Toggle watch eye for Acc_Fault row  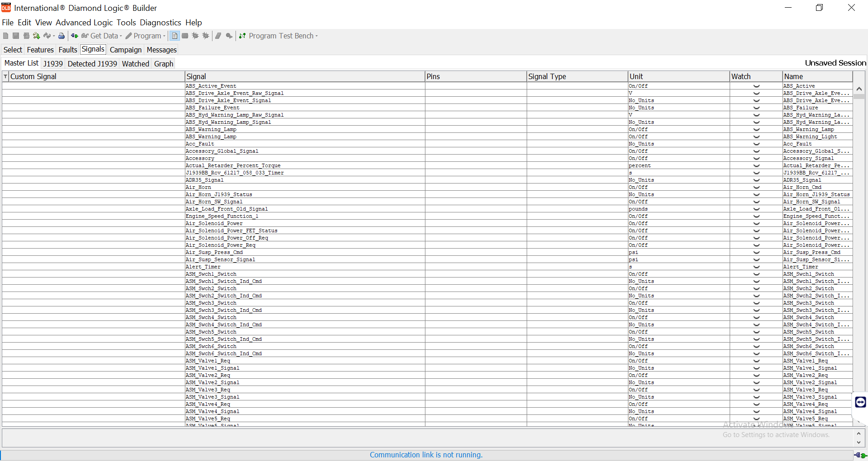tap(756, 144)
